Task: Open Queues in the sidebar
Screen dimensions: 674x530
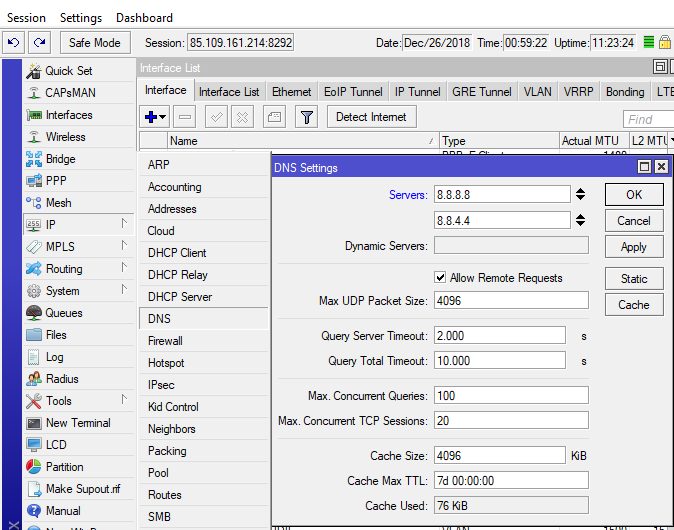Action: point(80,313)
